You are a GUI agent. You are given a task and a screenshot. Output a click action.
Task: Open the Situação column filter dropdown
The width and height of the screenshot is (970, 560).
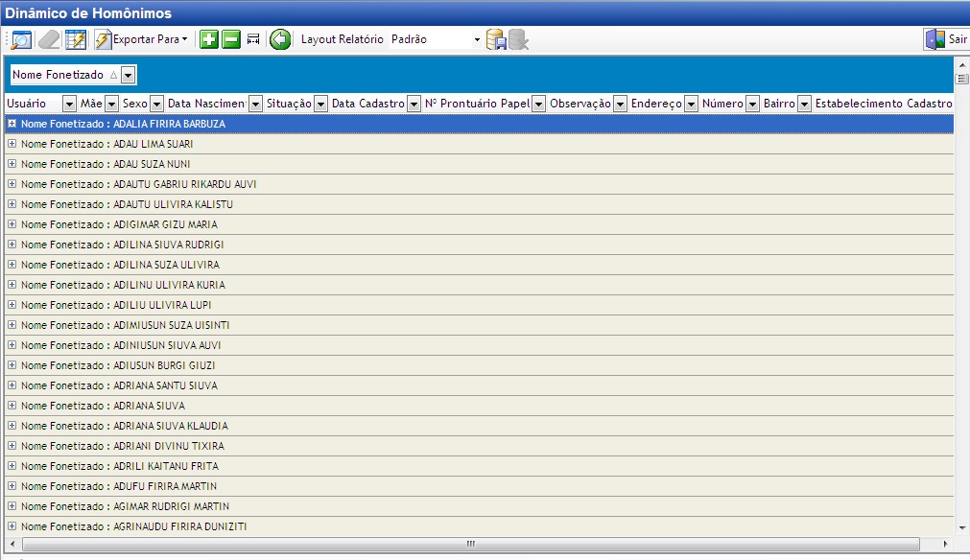(320, 104)
